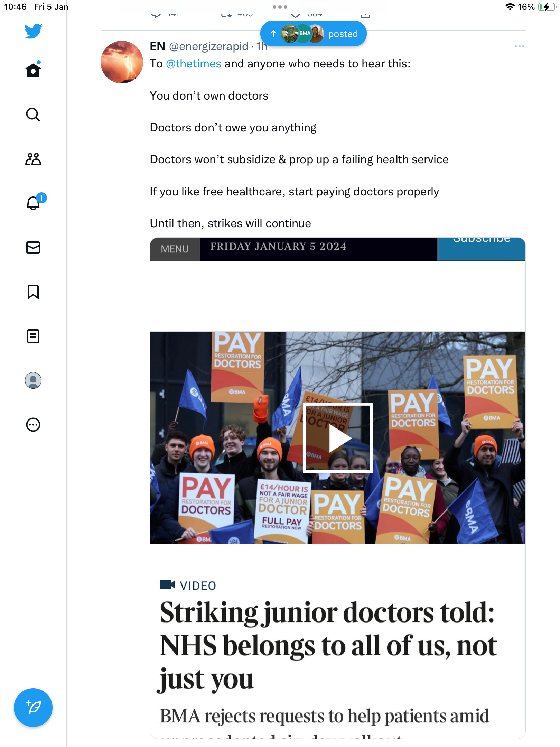This screenshot has height=747, width=560.
Task: Open the Bookmarks icon
Action: click(33, 292)
